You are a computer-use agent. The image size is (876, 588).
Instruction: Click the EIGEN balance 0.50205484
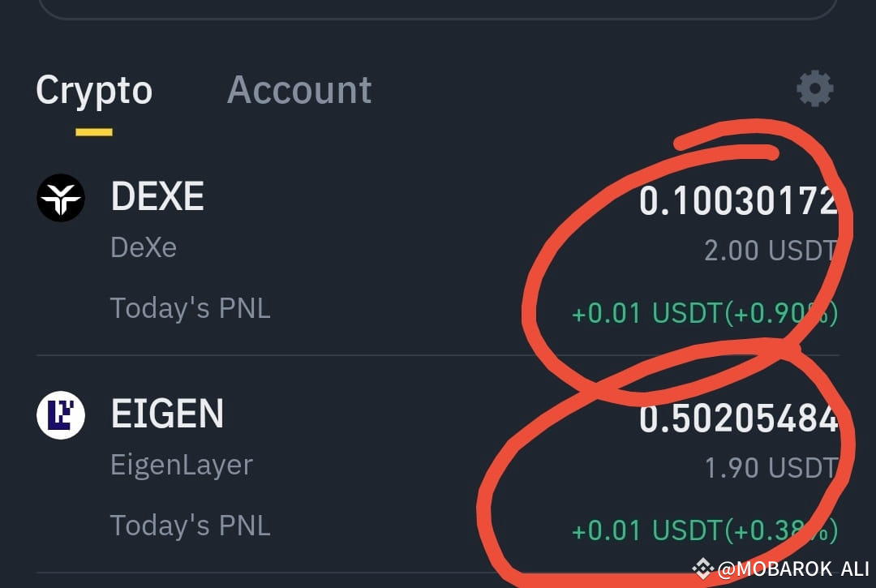(739, 418)
